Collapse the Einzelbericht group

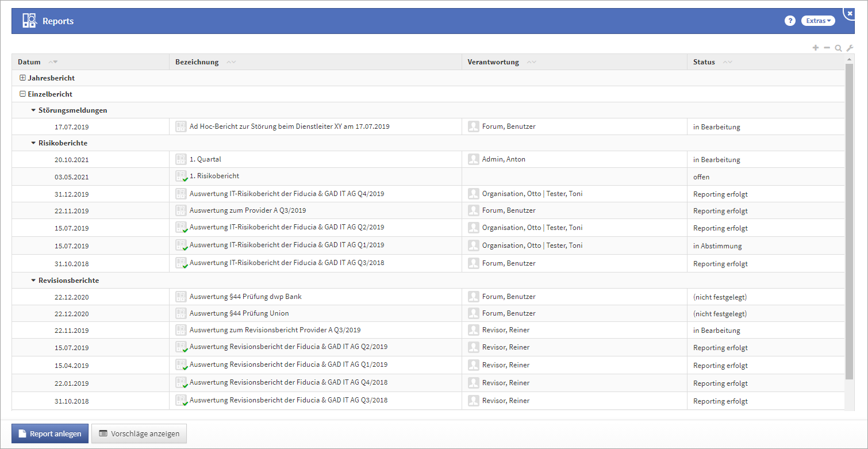pyautogui.click(x=22, y=94)
